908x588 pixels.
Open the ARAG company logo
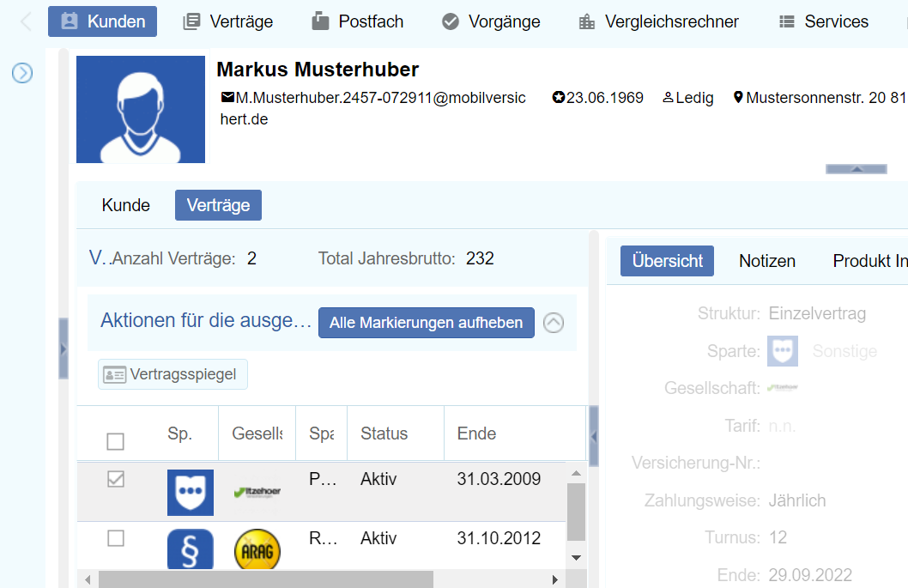click(257, 549)
